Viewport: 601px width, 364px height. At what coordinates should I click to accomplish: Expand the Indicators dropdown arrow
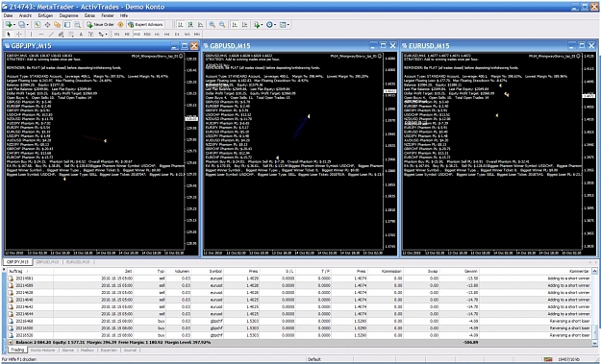point(262,25)
